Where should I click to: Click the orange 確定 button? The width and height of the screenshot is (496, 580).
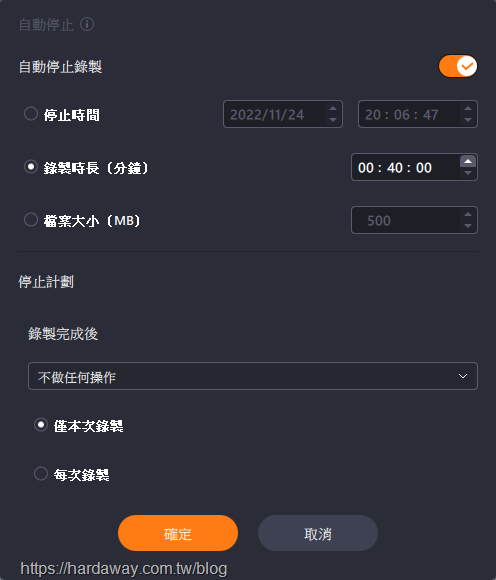pos(178,533)
